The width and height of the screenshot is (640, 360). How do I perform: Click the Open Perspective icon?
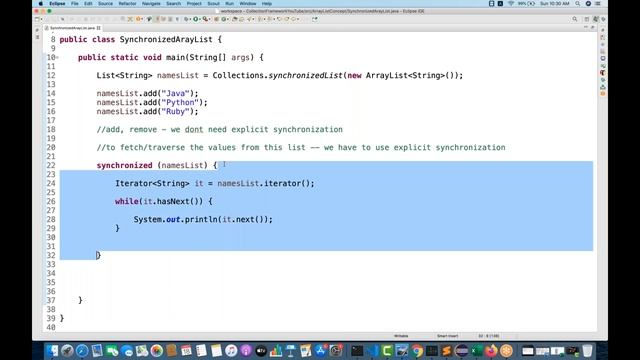(587, 19)
